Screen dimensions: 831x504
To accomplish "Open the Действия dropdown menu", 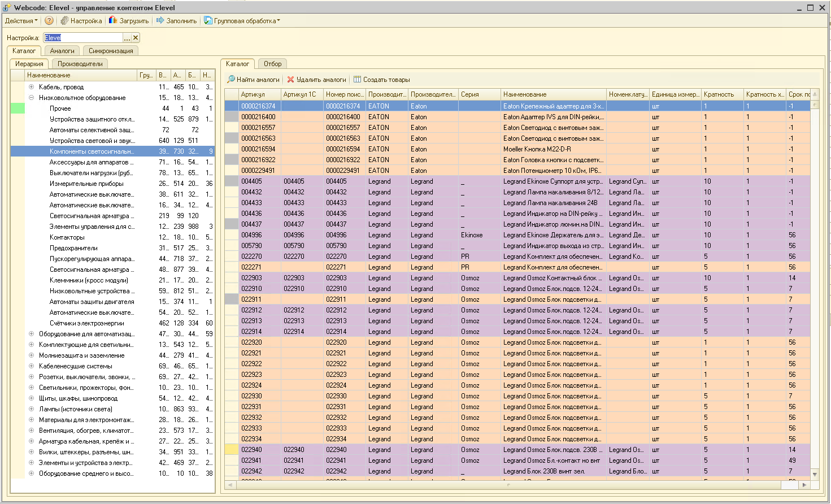I will click(21, 21).
